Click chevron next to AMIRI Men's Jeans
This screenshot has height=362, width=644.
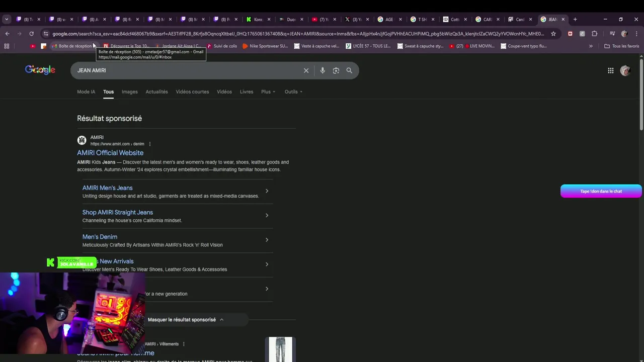[x=267, y=191]
